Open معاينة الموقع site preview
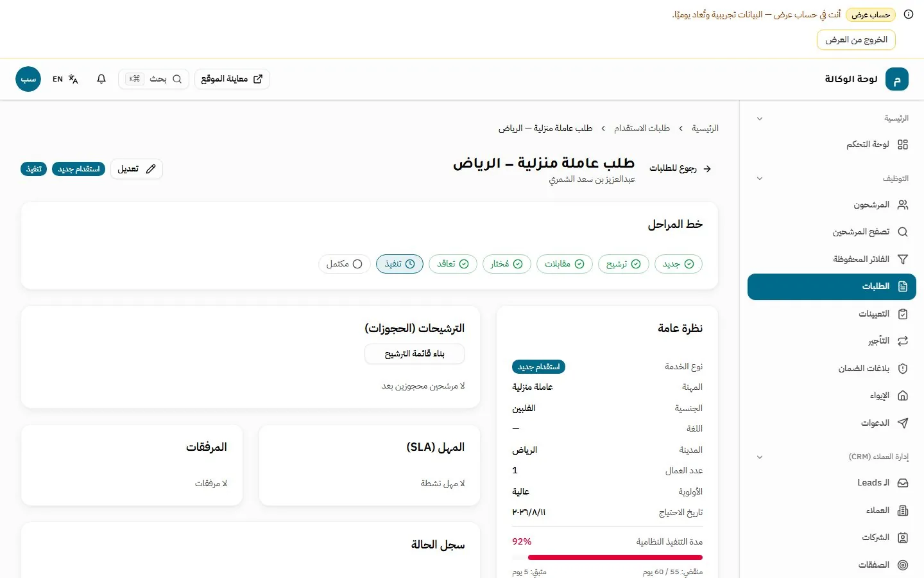The width and height of the screenshot is (924, 578). pyautogui.click(x=232, y=79)
